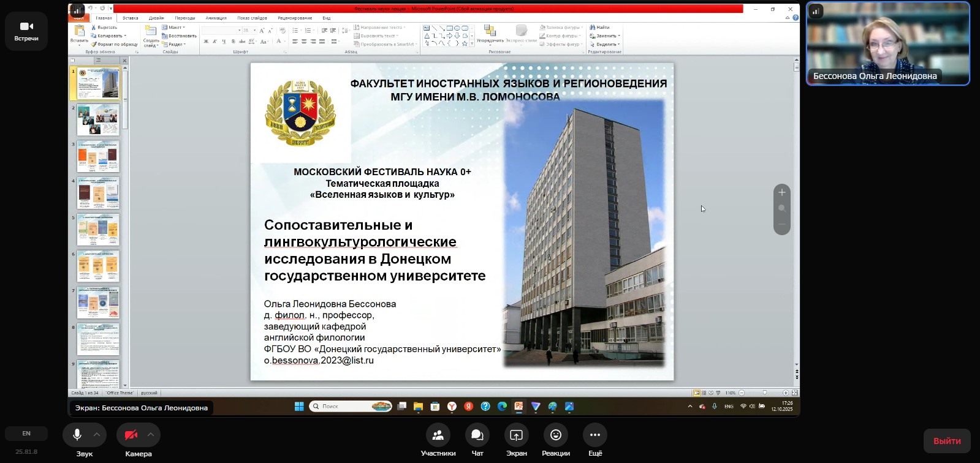Click the magnifier reset zoom icon
The image size is (980, 463).
coord(782,209)
